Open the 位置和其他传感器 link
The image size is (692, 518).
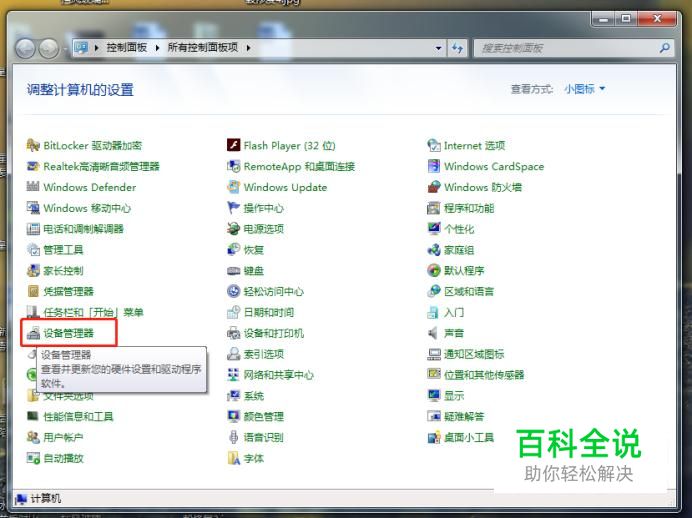click(484, 375)
